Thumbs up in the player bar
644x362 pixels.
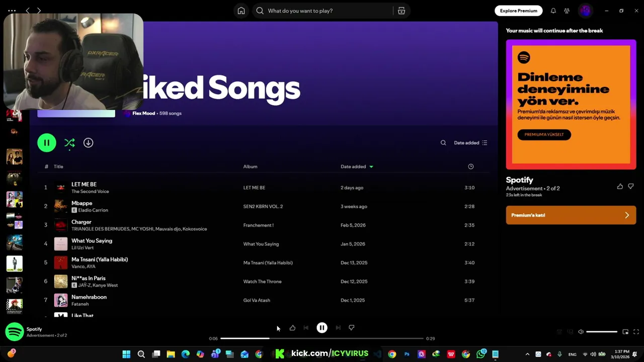click(292, 328)
